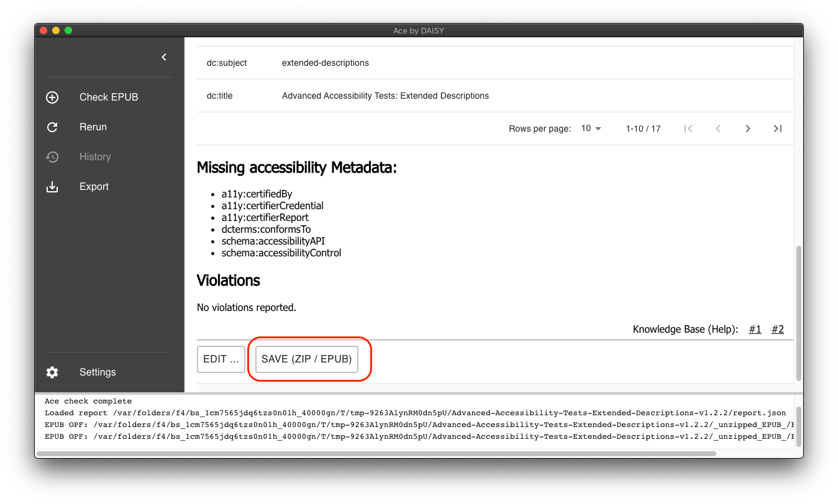The width and height of the screenshot is (838, 504).
Task: Click the main report vertical scrollbar
Action: pyautogui.click(x=799, y=313)
